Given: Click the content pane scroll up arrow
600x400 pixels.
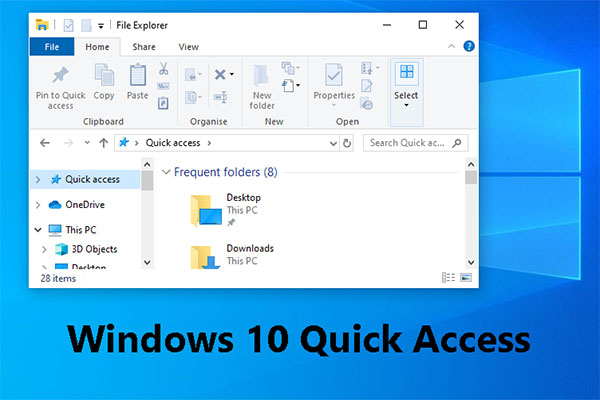Looking at the screenshot, I should click(x=471, y=165).
